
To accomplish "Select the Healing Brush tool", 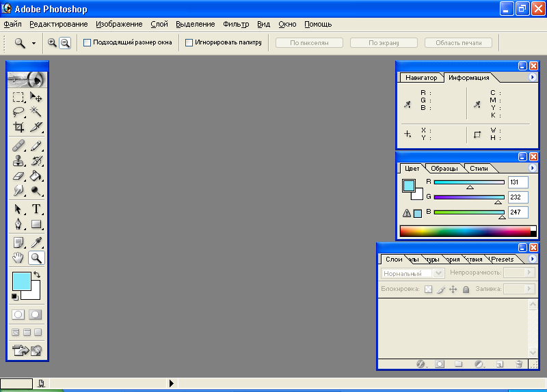I will click(x=18, y=145).
